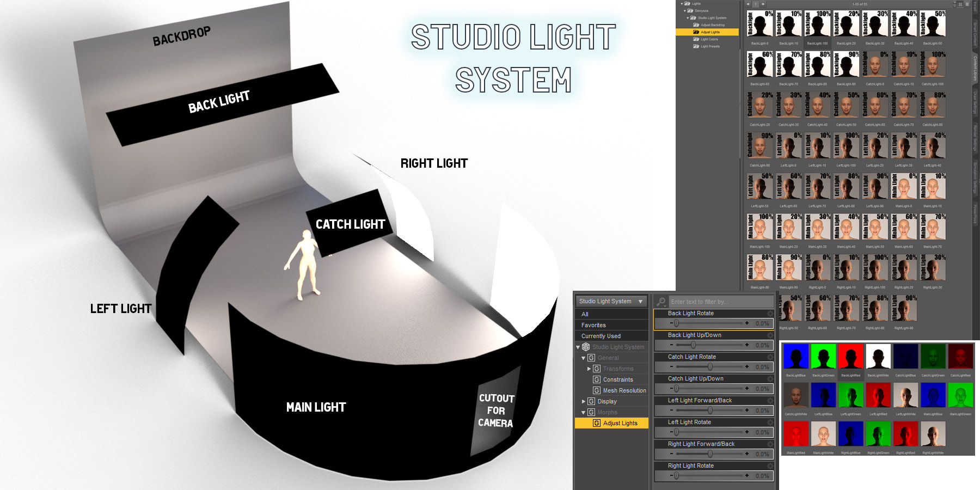Image resolution: width=980 pixels, height=490 pixels.
Task: Open the Adjust Backdrop library folder
Action: pos(712,25)
